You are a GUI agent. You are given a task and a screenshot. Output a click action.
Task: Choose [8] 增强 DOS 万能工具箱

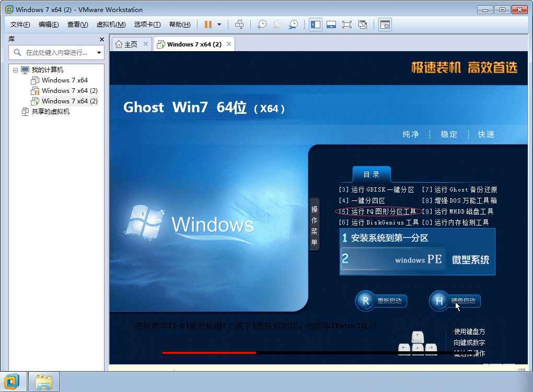(x=459, y=200)
